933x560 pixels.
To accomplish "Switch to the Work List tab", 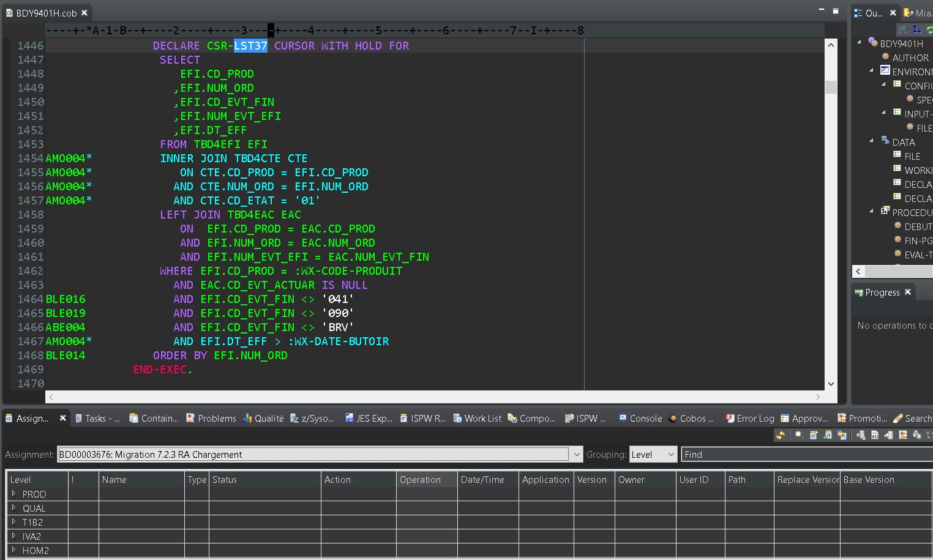I will pos(478,418).
